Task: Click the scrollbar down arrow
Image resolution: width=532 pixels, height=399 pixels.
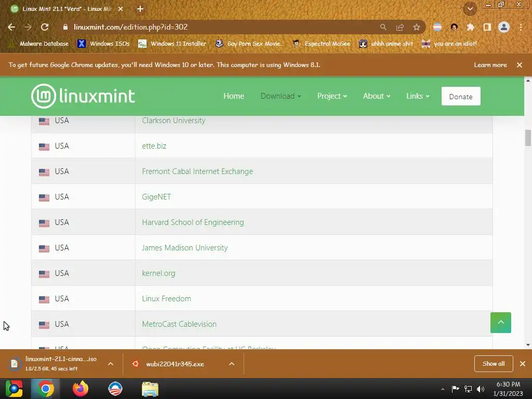Action: click(528, 345)
